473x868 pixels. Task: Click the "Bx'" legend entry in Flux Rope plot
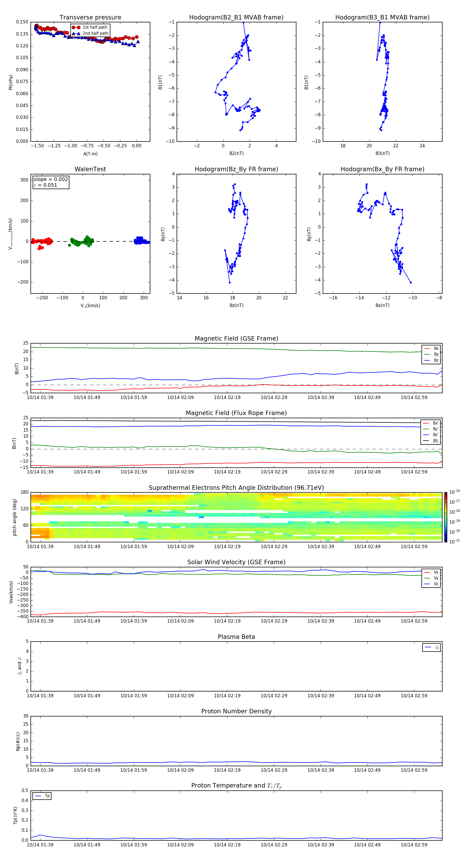click(431, 423)
